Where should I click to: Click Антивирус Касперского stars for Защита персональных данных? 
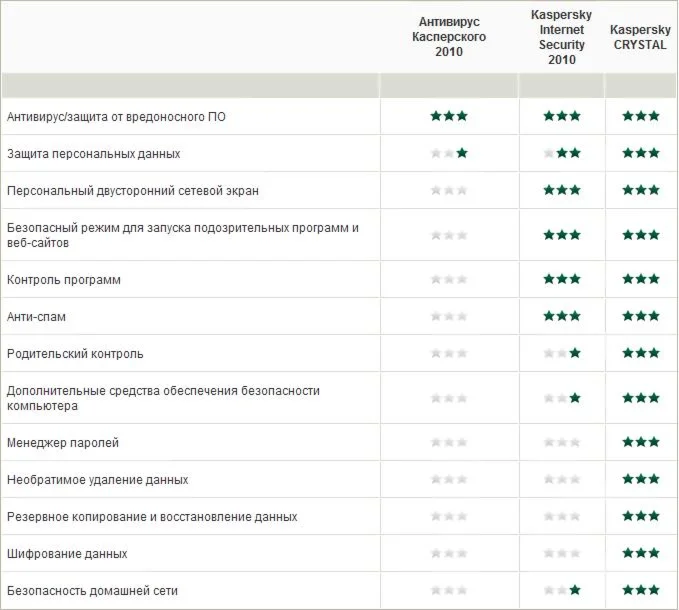449,154
